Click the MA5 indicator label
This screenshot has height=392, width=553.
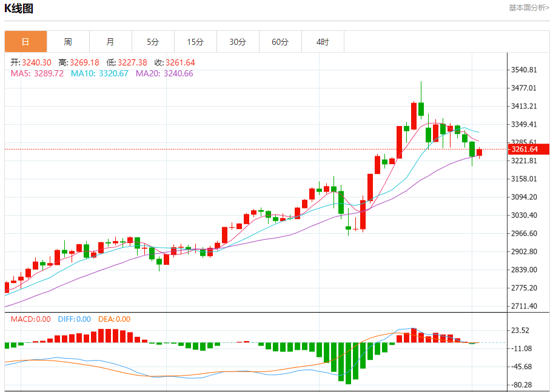tap(37, 73)
